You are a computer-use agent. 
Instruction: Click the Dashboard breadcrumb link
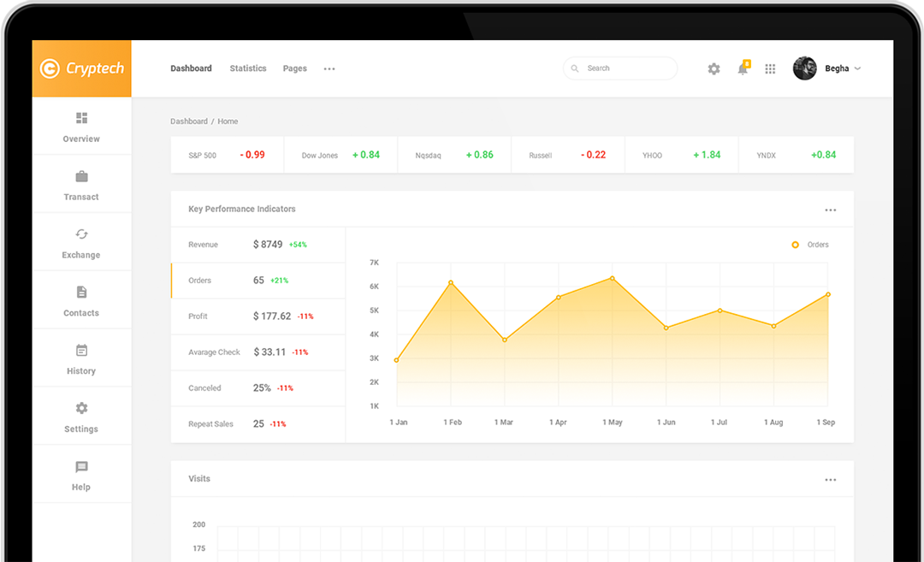click(189, 121)
